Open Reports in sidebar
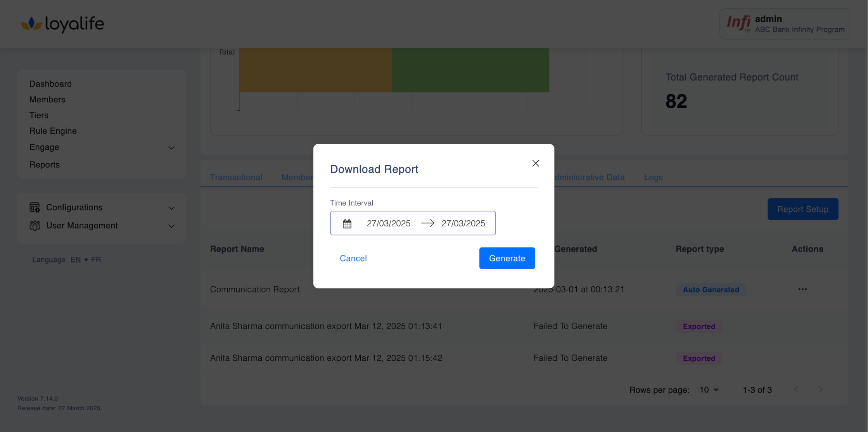This screenshot has width=868, height=432. pyautogui.click(x=45, y=165)
